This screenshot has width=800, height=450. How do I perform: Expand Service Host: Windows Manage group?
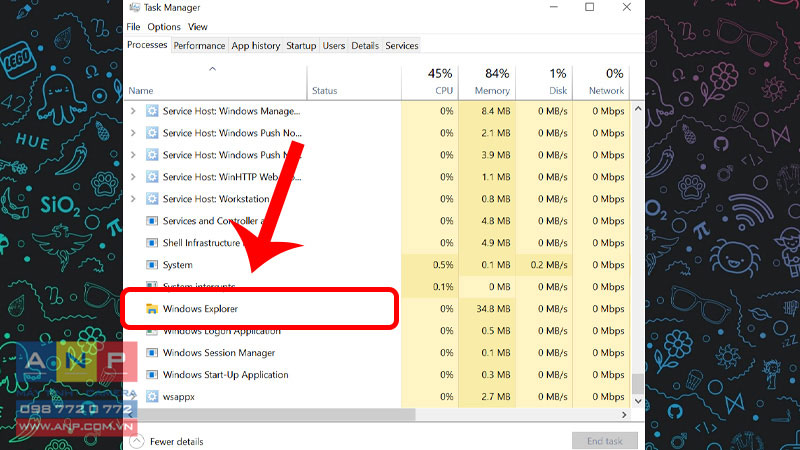133,111
